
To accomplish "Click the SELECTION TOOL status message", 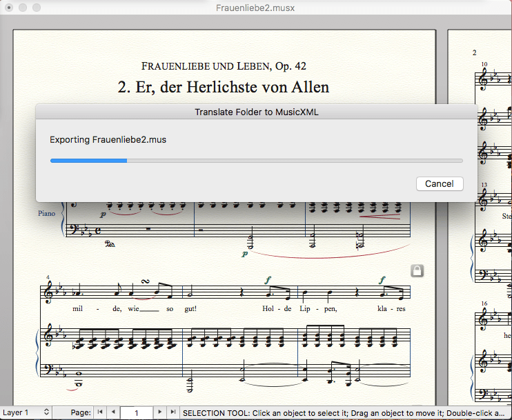I will pos(344,413).
